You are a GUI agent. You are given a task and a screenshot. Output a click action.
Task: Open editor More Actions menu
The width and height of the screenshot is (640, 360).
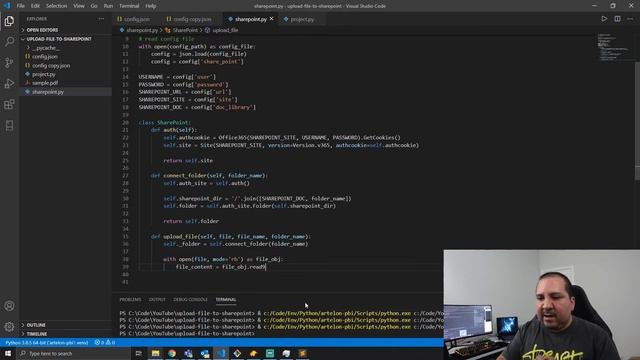click(x=630, y=19)
